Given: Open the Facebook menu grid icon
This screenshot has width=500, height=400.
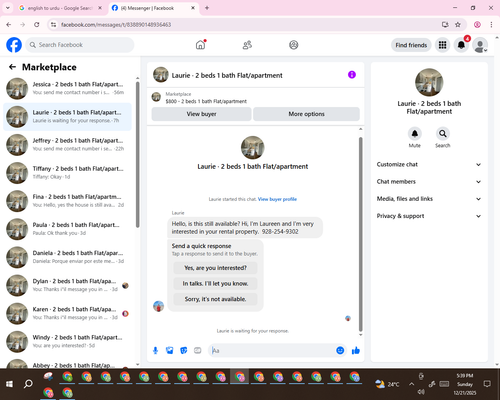Looking at the screenshot, I should click(x=442, y=45).
